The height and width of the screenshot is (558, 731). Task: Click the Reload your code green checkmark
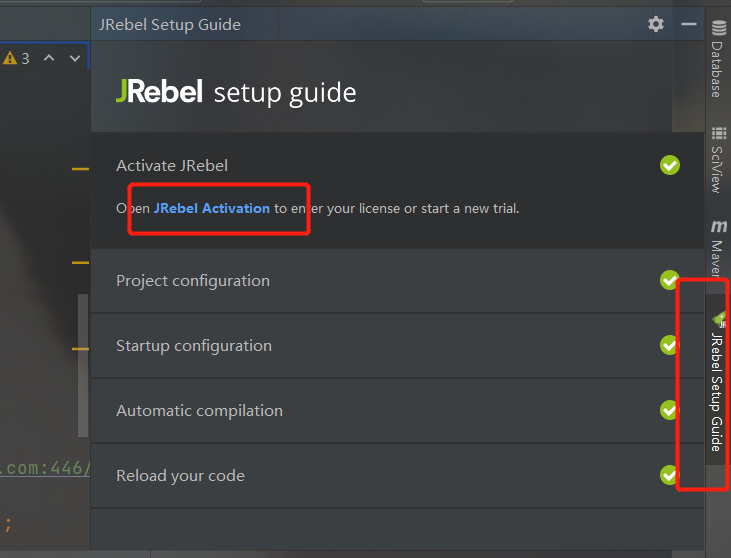[x=669, y=475]
